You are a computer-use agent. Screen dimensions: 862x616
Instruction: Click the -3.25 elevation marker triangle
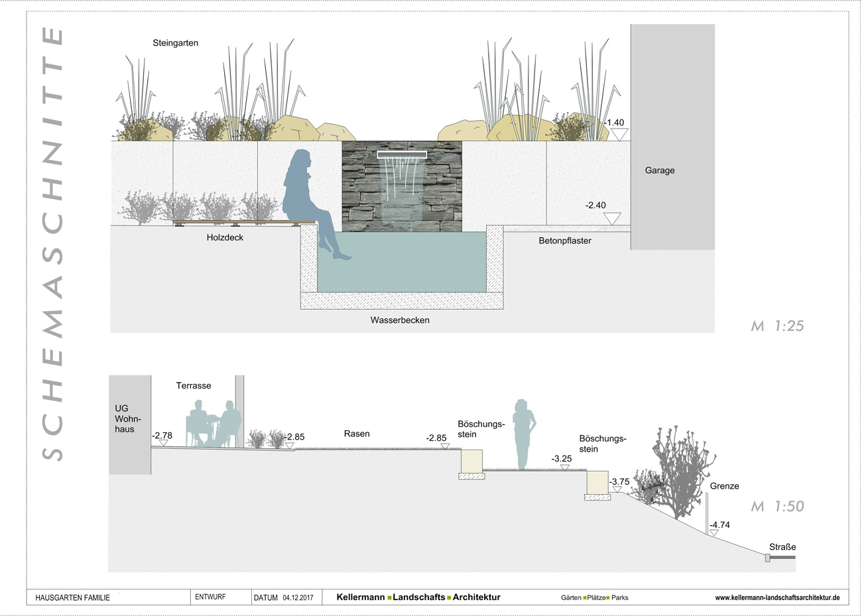point(564,467)
